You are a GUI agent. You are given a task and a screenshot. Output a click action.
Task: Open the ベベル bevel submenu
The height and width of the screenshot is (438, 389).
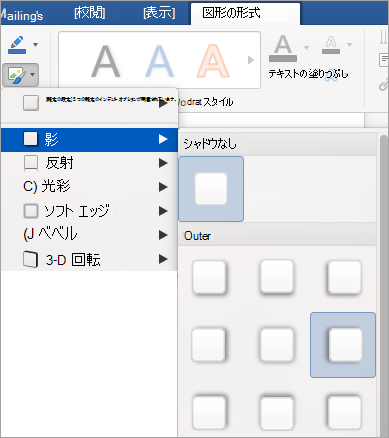(x=89, y=235)
